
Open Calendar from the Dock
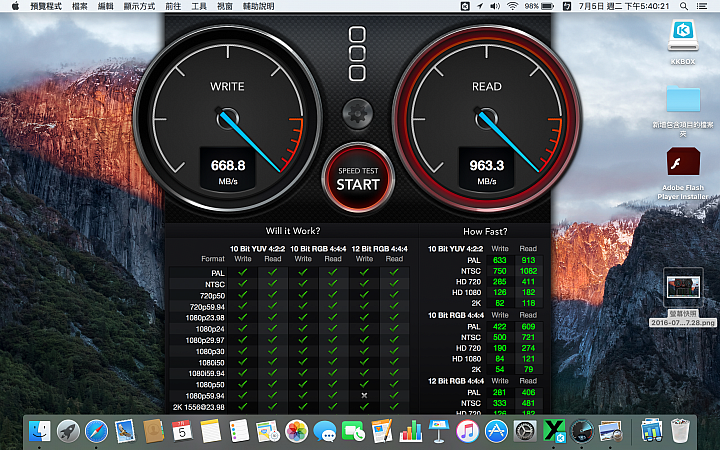[x=182, y=431]
